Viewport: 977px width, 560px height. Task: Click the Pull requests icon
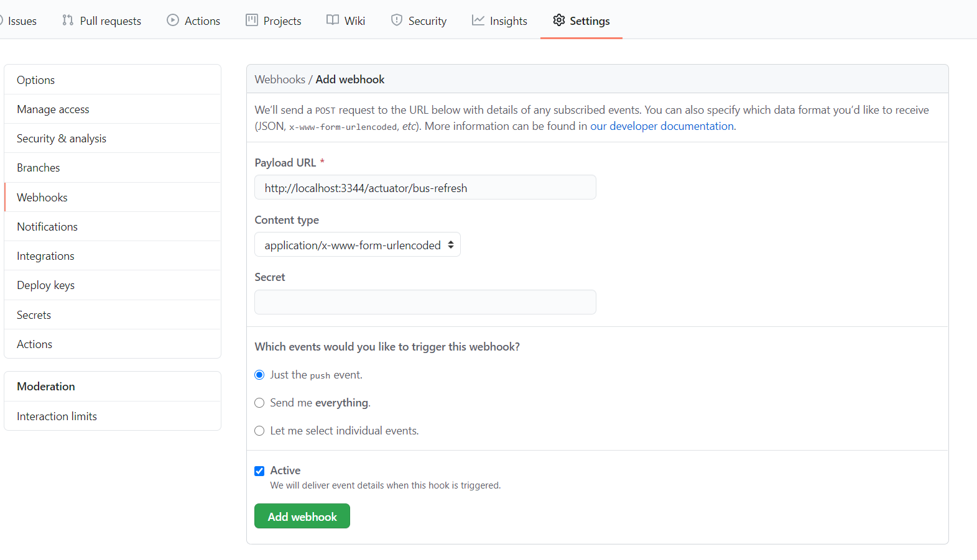coord(68,21)
